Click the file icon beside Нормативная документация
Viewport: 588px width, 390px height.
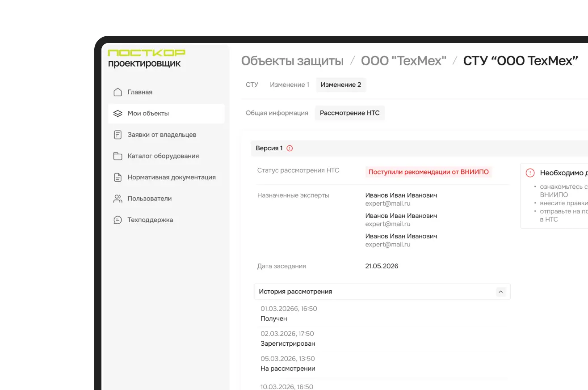pos(118,178)
